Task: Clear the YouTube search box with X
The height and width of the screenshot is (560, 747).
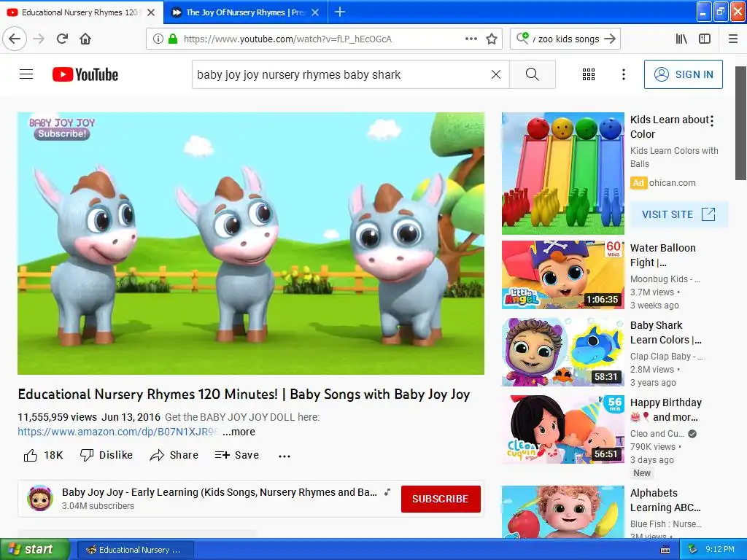Action: tap(496, 74)
